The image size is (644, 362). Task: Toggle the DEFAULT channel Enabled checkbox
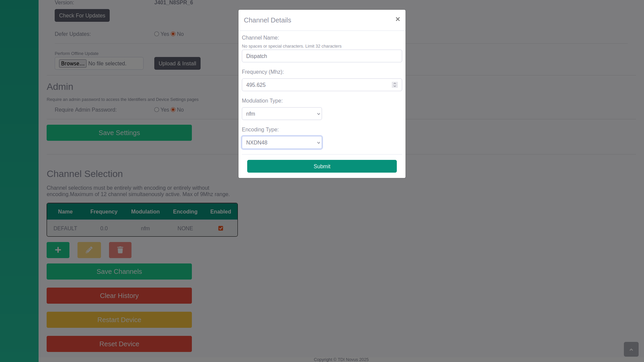(x=221, y=228)
